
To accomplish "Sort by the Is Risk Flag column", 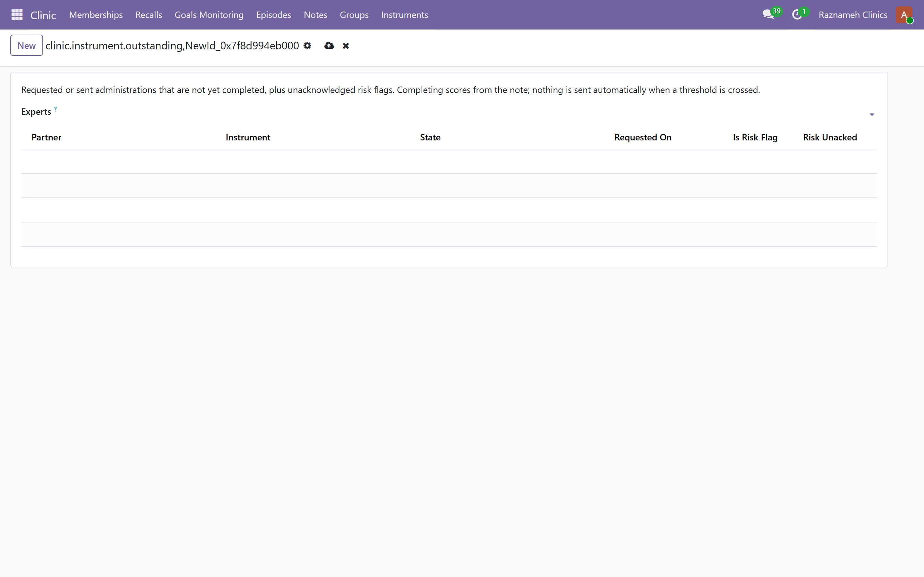I will tap(755, 138).
